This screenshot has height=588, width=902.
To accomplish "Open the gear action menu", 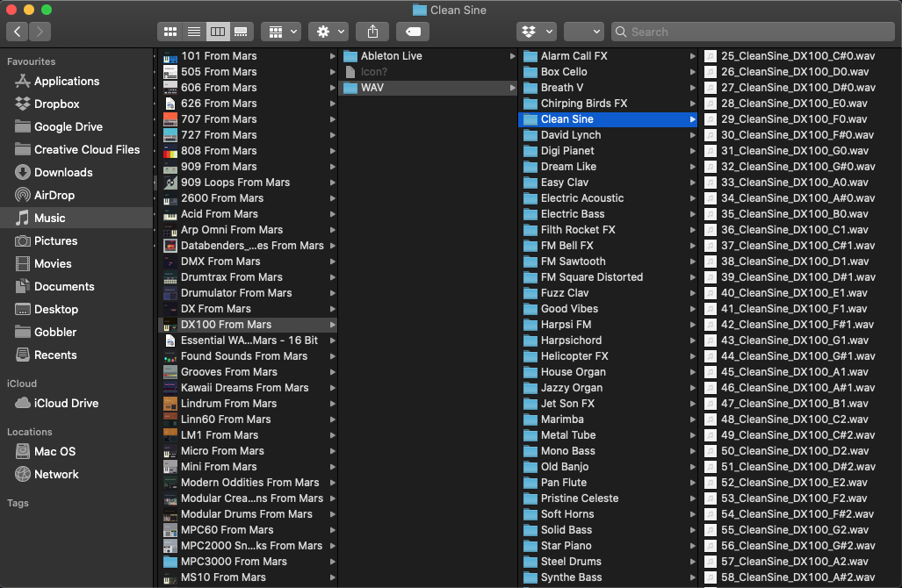I will tap(328, 32).
